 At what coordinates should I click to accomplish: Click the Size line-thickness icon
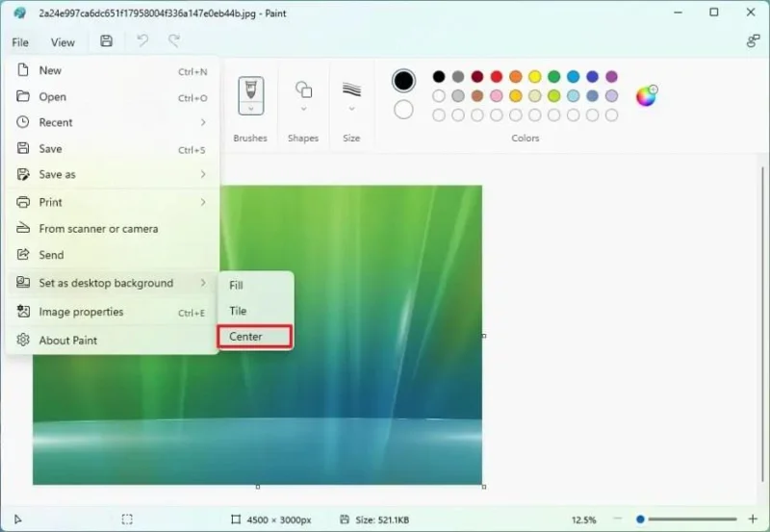[351, 89]
